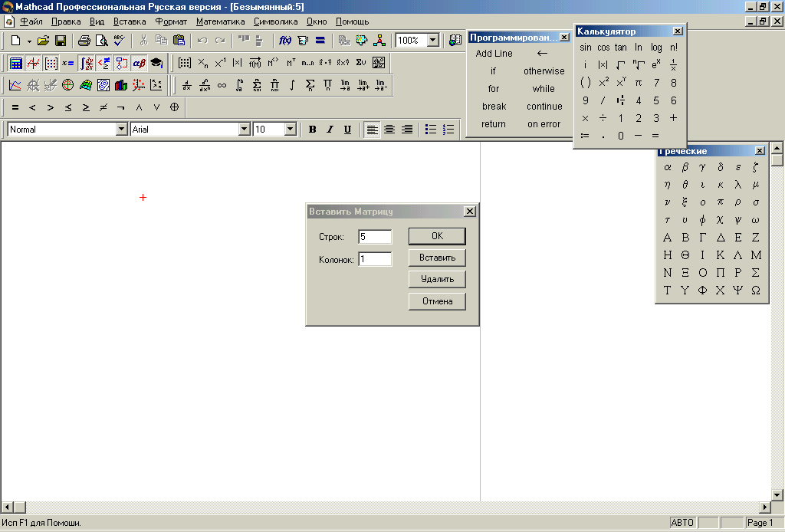Click the sin button in Calculator palette

(x=585, y=48)
